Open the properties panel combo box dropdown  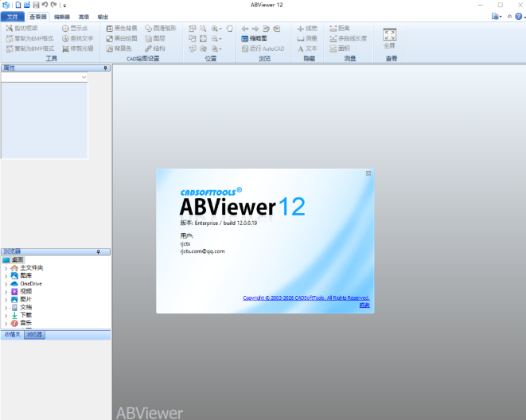pyautogui.click(x=84, y=78)
